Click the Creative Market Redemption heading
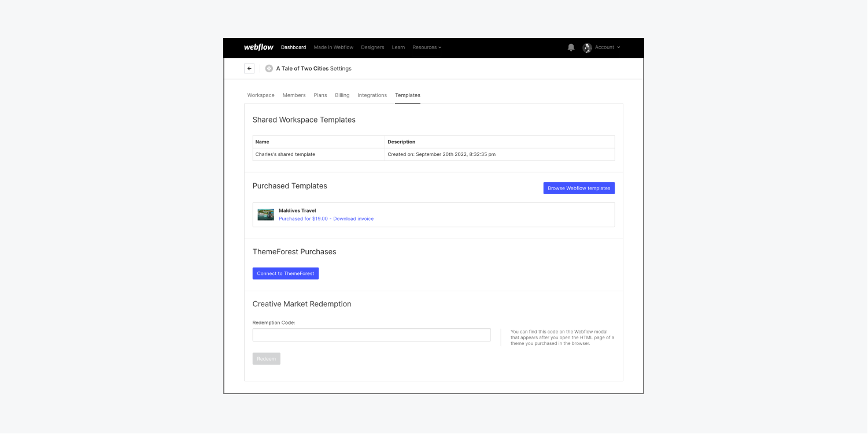 pos(302,304)
